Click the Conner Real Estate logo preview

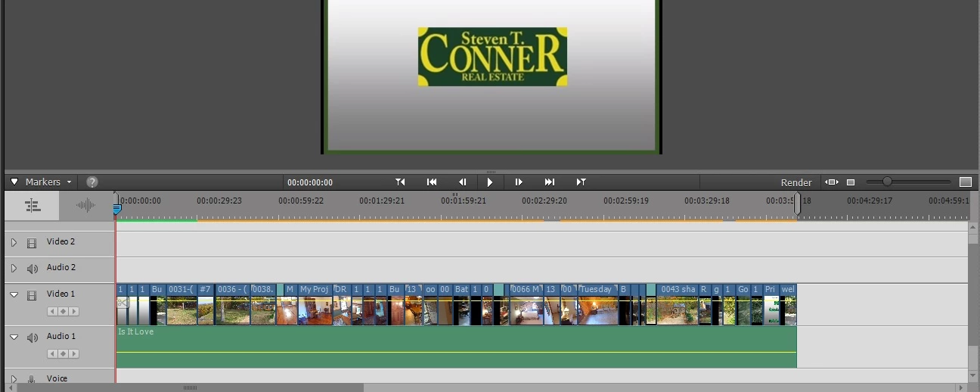pos(492,57)
